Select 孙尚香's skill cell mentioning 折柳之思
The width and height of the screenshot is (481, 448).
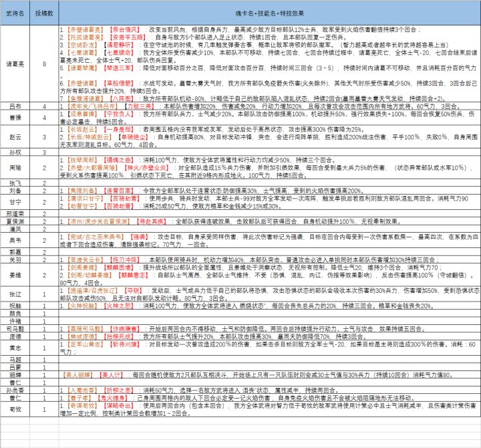click(270, 390)
